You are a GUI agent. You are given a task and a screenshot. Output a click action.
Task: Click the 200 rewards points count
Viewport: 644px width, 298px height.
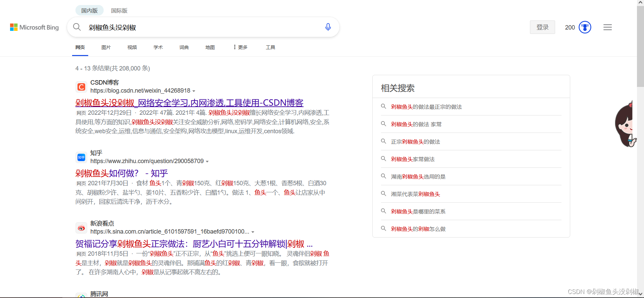pos(570,28)
